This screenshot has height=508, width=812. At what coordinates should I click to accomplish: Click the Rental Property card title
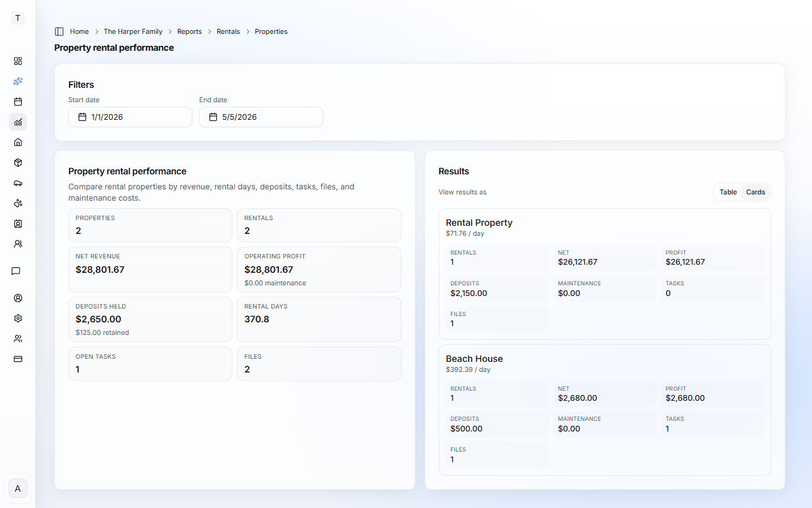pyautogui.click(x=479, y=223)
